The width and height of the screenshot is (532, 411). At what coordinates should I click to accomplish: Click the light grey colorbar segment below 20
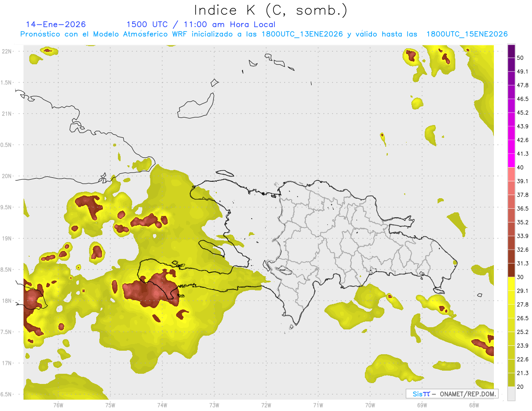coord(511,394)
